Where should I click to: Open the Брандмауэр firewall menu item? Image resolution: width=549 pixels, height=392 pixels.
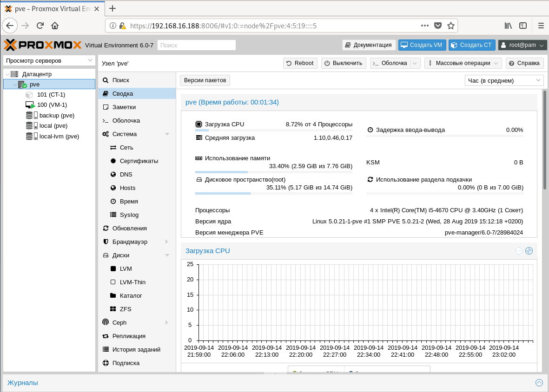[130, 242]
